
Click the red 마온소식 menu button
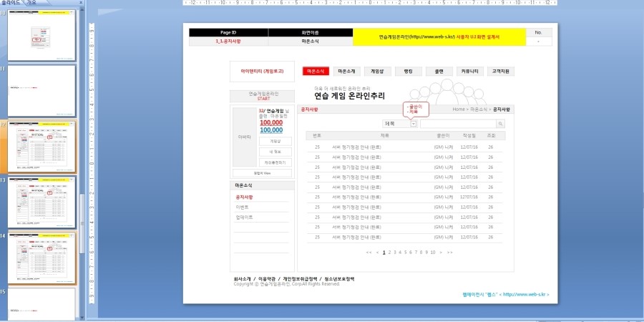[316, 72]
